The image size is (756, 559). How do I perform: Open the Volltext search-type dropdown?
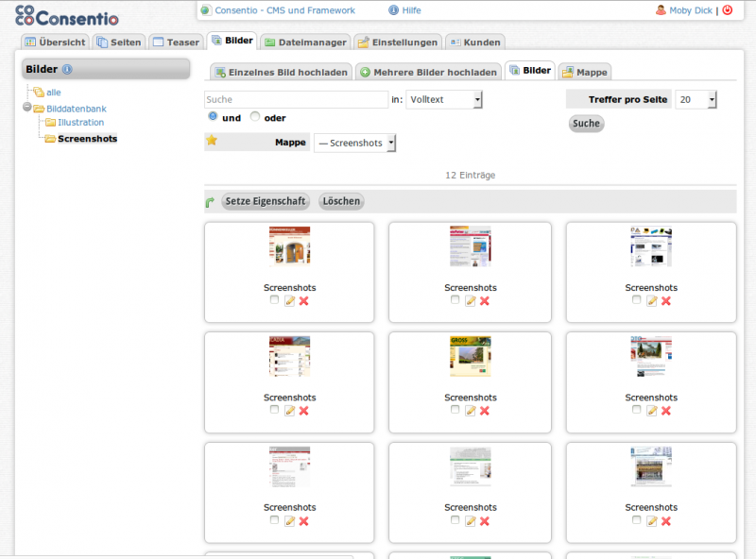(x=444, y=99)
